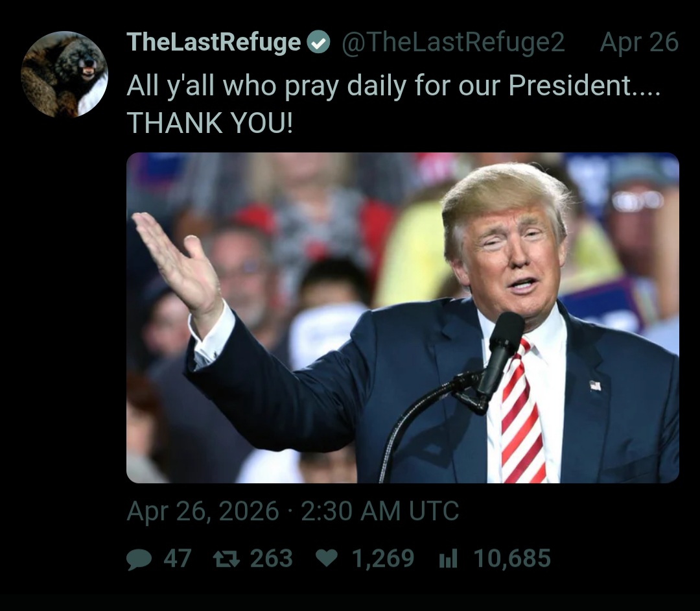Click the 263 retweets count
This screenshot has height=611, width=700.
click(x=272, y=558)
